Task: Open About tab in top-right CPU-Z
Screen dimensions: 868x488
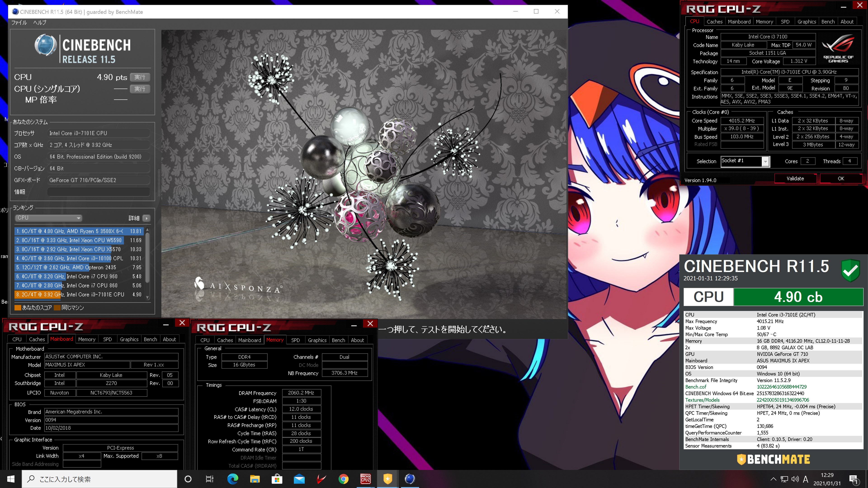Action: 847,21
